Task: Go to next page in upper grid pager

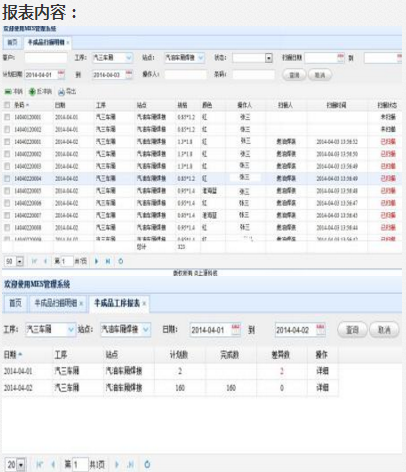Action: 97,261
